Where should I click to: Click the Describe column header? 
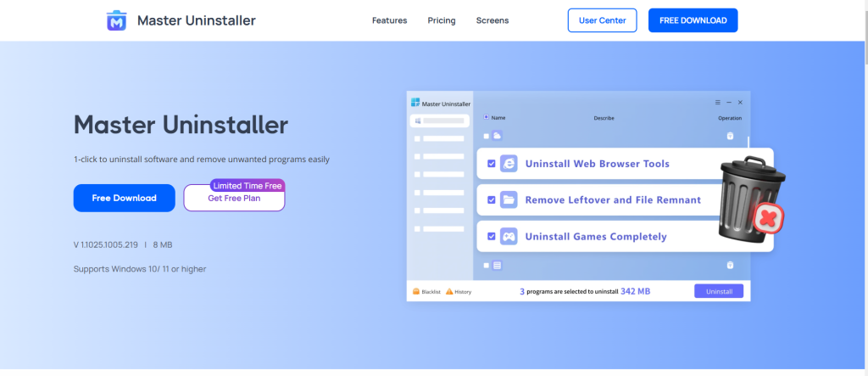(x=604, y=118)
